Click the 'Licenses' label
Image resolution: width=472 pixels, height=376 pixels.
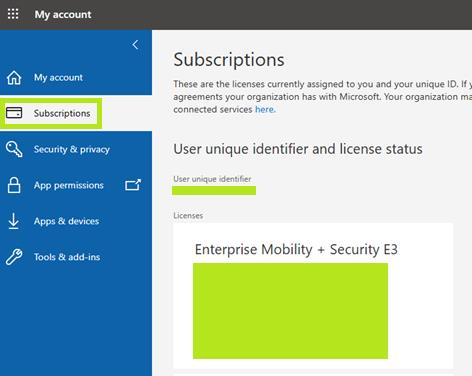[188, 216]
